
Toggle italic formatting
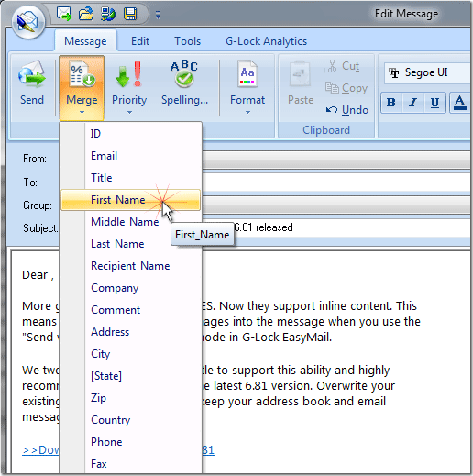(413, 103)
